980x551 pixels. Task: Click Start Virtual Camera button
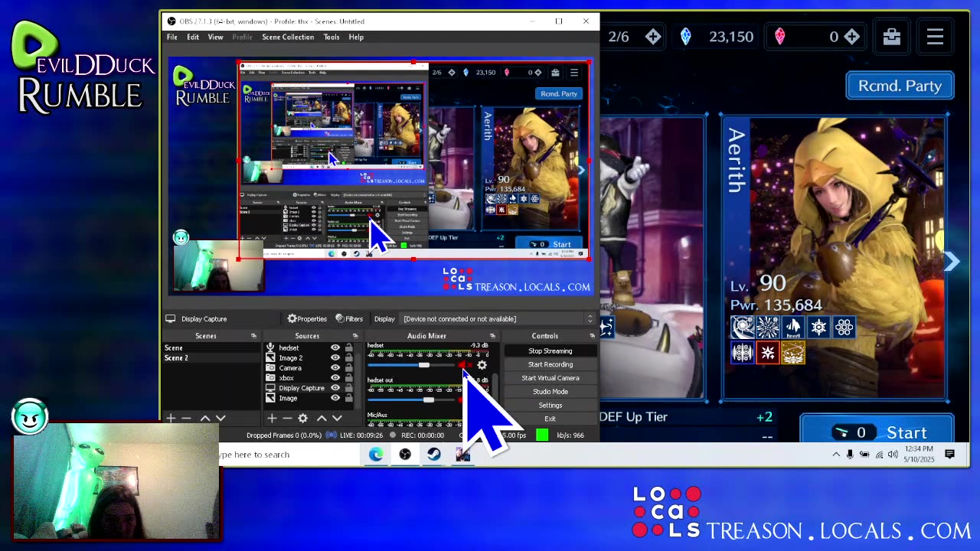[x=550, y=378]
